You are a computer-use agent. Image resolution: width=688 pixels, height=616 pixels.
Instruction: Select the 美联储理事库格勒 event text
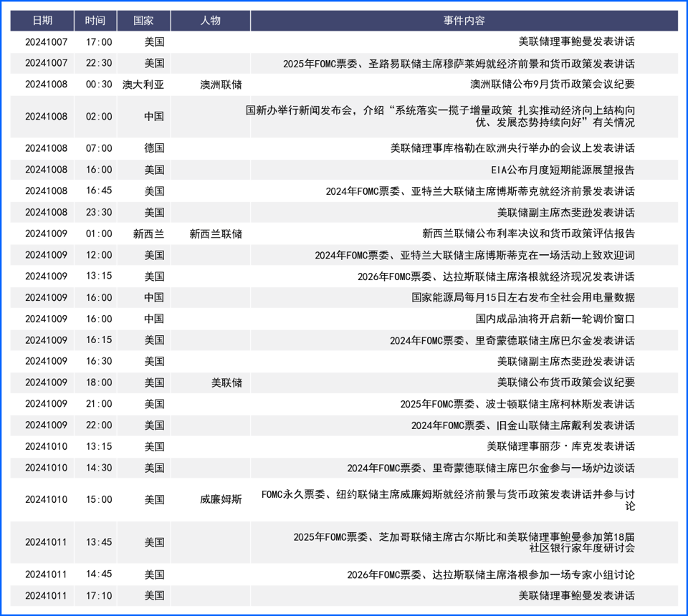coord(512,148)
